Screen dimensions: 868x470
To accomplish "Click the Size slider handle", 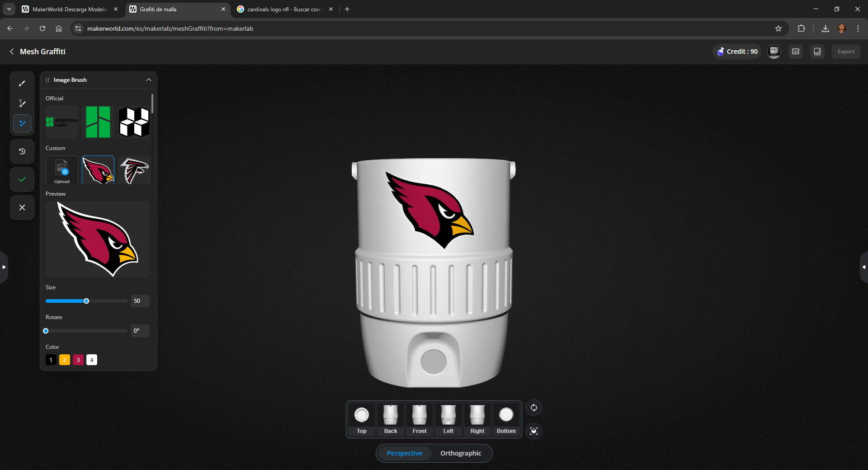I will pyautogui.click(x=86, y=301).
